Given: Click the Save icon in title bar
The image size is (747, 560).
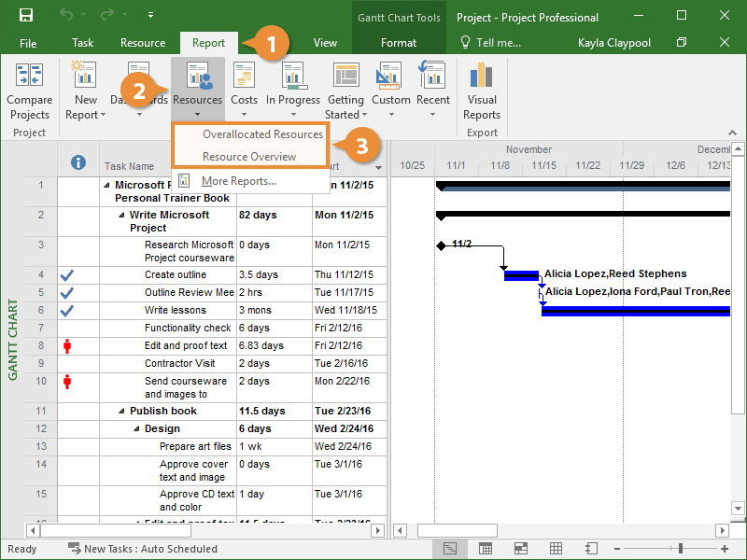Looking at the screenshot, I should click(26, 16).
